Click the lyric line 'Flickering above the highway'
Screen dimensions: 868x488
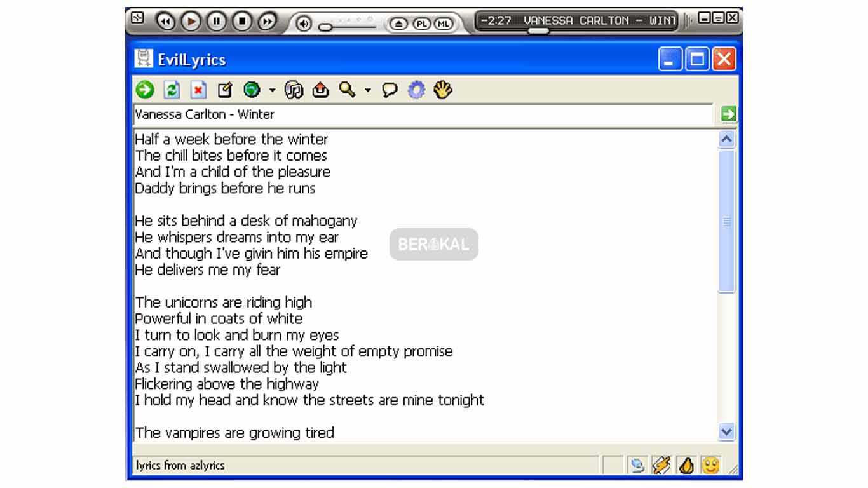coord(227,384)
